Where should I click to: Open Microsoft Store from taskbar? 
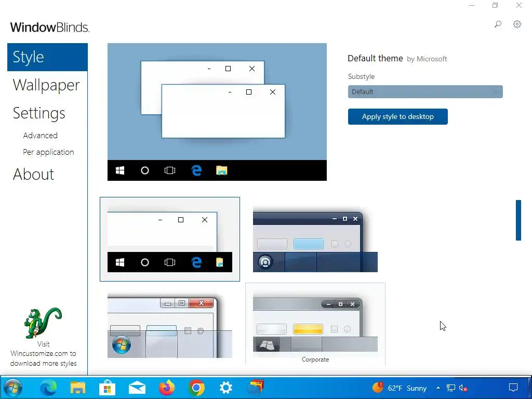[107, 388]
